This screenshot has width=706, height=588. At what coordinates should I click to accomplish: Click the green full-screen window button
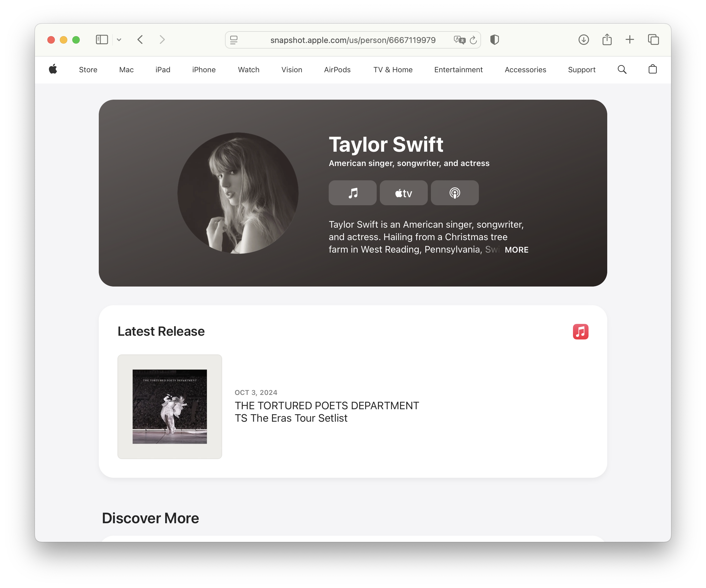pos(76,40)
